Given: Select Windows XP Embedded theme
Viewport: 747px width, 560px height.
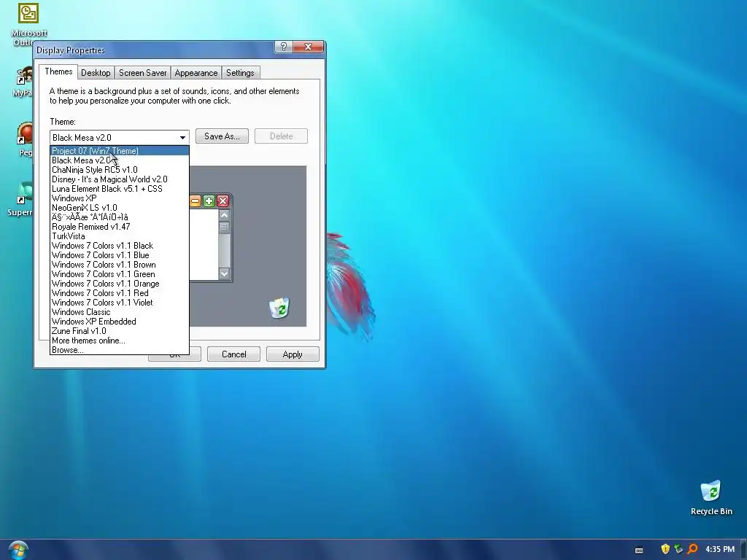Looking at the screenshot, I should pos(120,322).
